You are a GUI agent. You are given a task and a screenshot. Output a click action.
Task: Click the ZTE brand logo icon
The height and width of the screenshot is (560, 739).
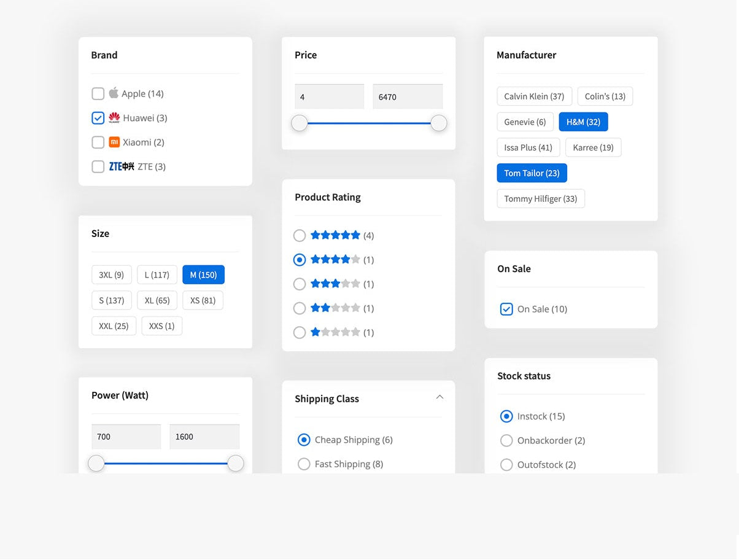coord(122,166)
